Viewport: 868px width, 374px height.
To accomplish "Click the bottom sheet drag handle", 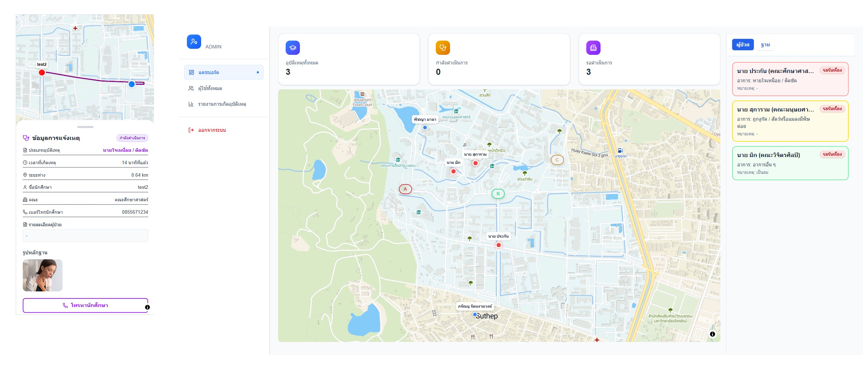I will [85, 127].
